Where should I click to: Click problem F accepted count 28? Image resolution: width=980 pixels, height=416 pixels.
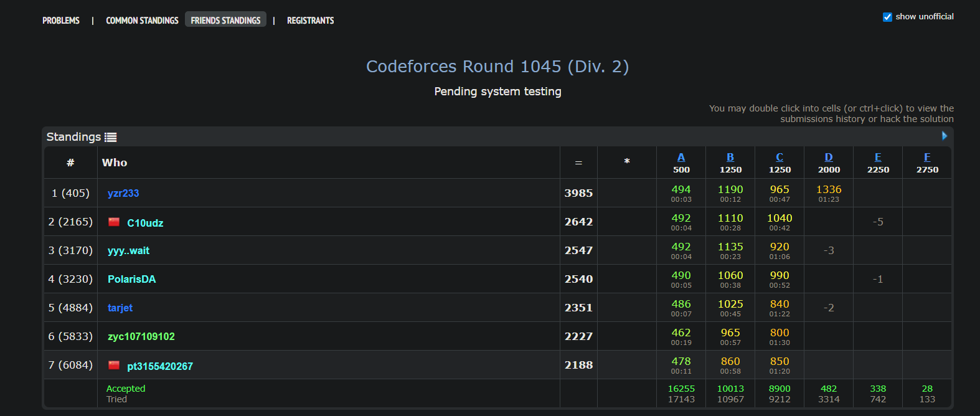coord(927,389)
